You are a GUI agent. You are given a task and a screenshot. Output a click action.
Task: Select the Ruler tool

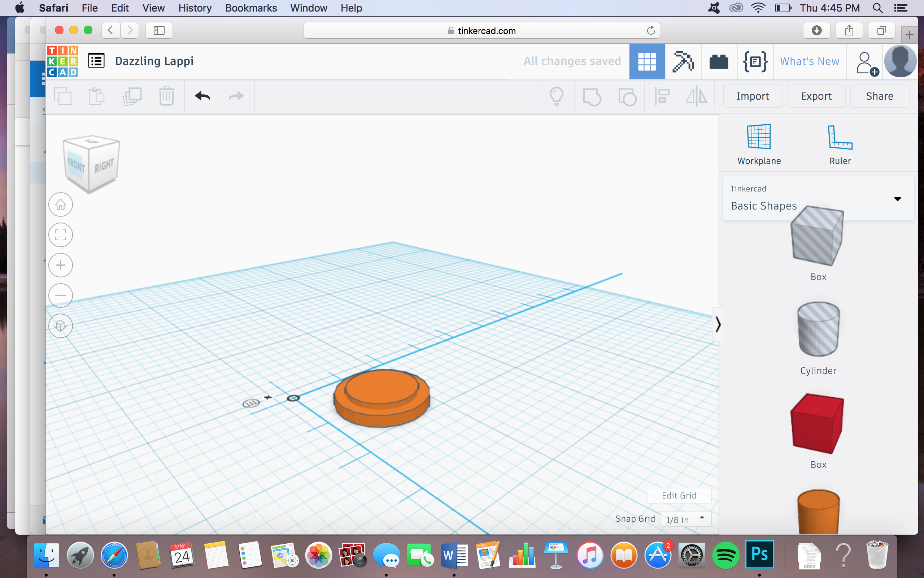840,144
